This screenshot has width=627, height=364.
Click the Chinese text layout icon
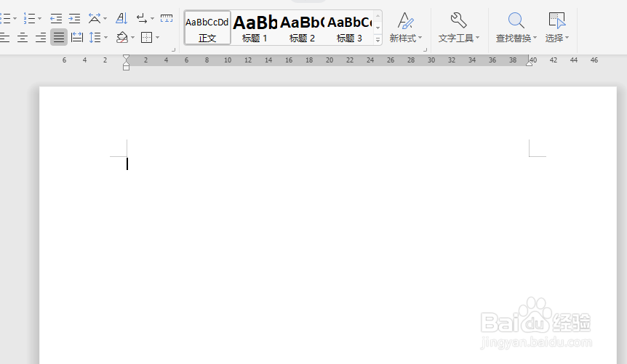tap(95, 18)
